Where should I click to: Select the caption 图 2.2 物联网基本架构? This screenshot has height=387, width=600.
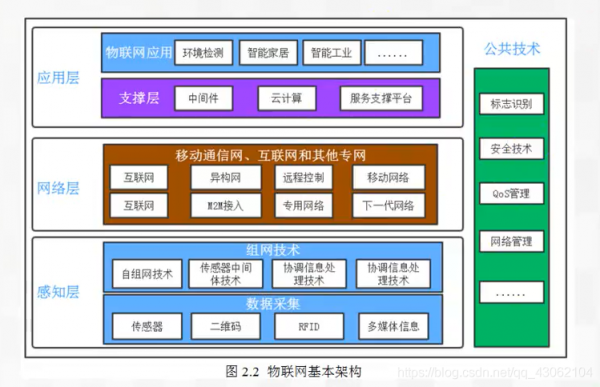pos(293,371)
